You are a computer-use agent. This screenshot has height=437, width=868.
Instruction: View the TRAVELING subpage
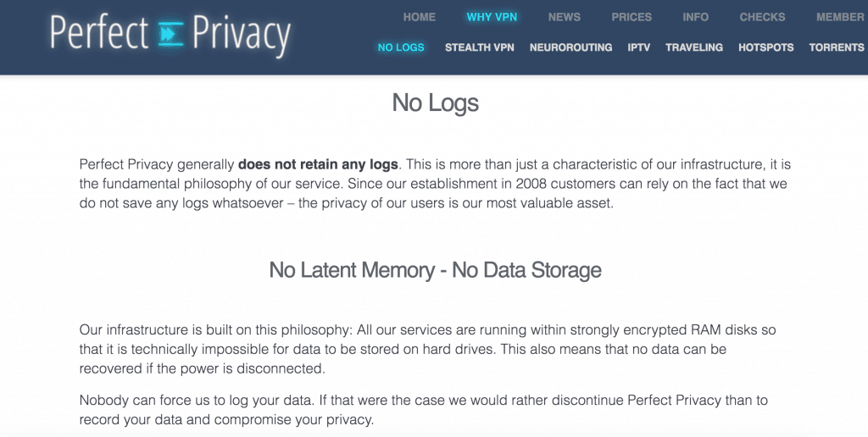pos(694,47)
